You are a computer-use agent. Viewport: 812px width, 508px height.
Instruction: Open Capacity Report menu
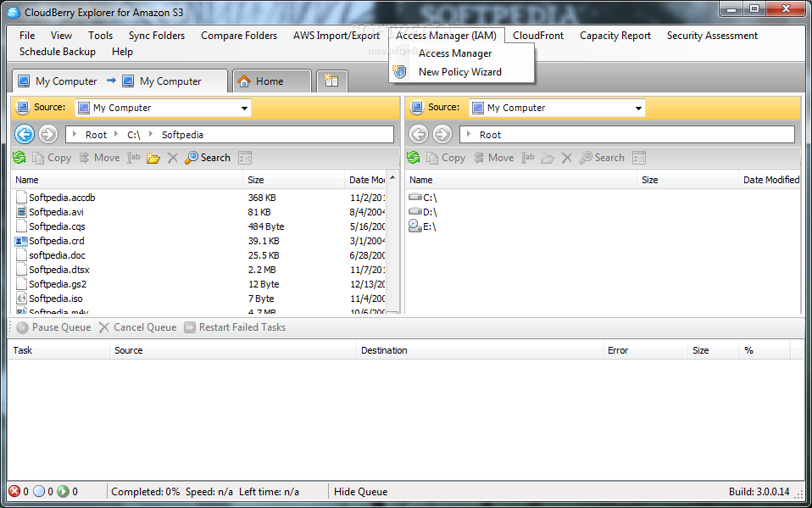click(x=615, y=36)
